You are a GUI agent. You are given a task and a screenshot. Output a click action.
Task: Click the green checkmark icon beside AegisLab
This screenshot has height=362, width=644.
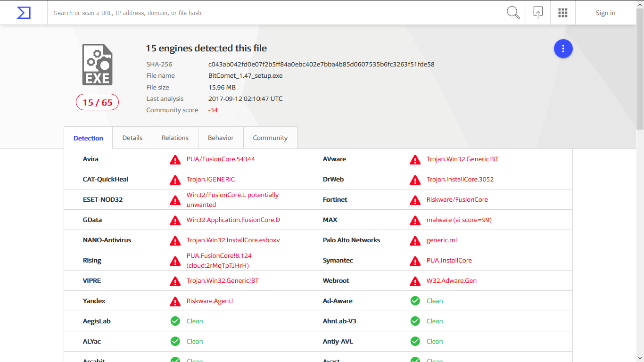pos(175,321)
